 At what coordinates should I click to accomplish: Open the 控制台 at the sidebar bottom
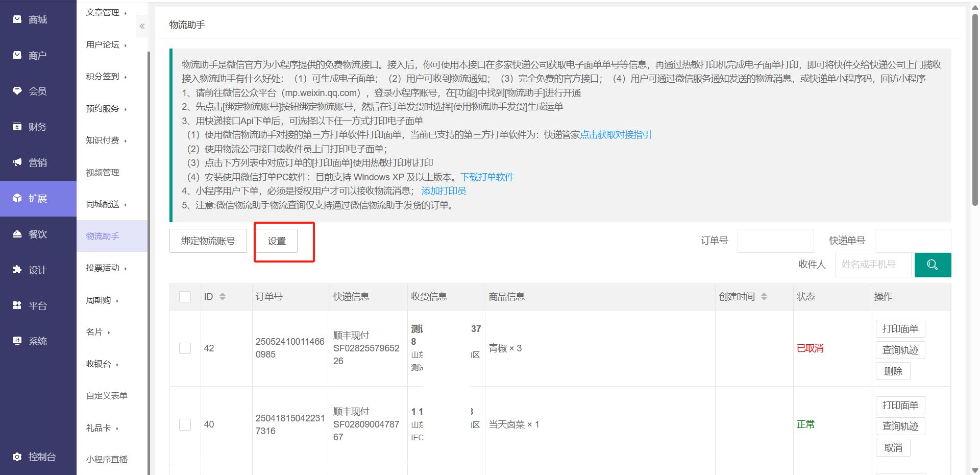point(41,457)
